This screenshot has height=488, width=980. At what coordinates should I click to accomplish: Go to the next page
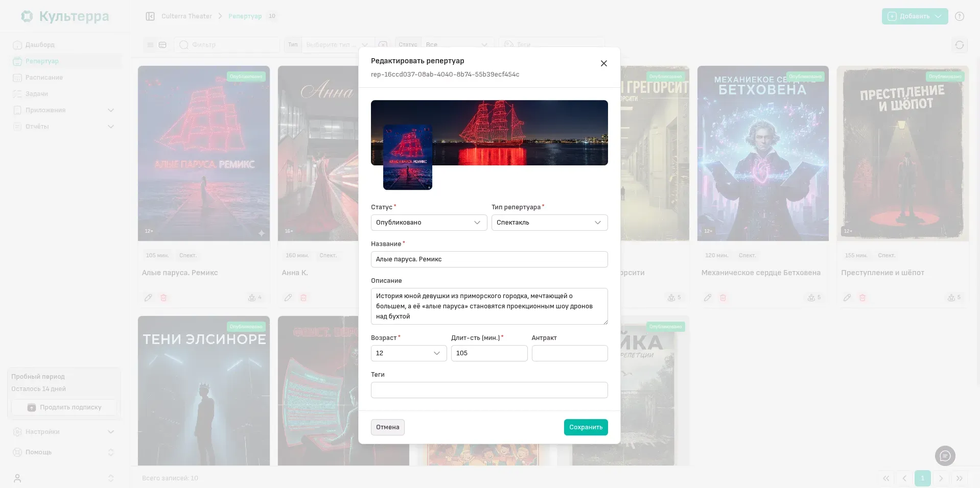click(941, 478)
